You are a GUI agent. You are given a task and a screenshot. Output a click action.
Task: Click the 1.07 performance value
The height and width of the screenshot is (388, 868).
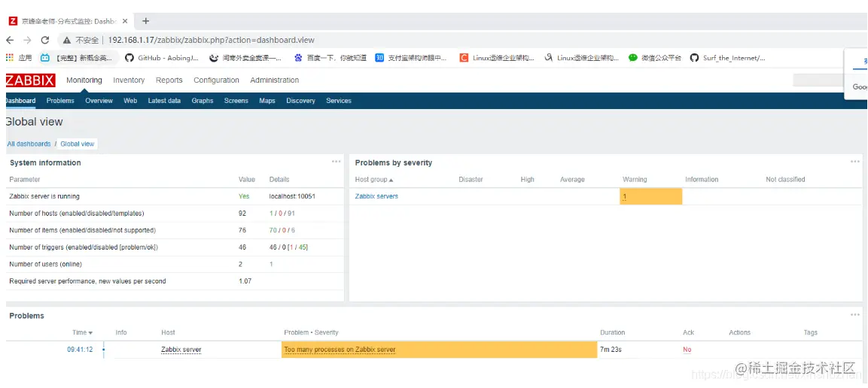pos(245,281)
